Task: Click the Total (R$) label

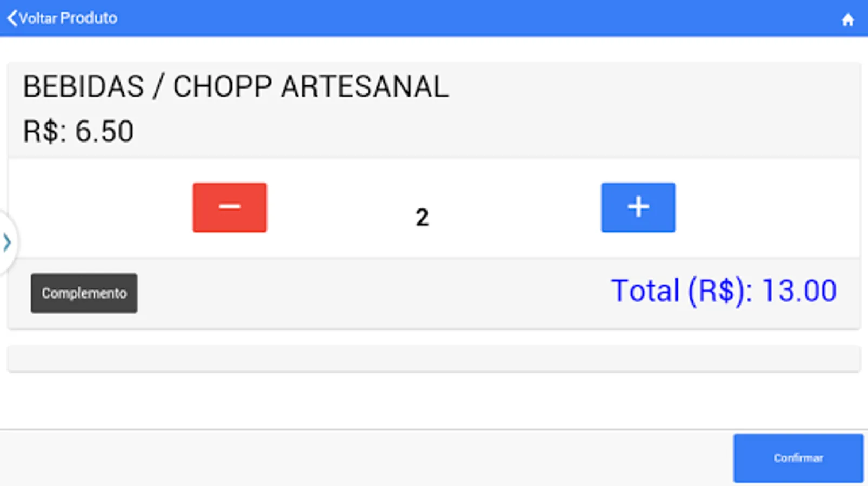Action: [682, 291]
